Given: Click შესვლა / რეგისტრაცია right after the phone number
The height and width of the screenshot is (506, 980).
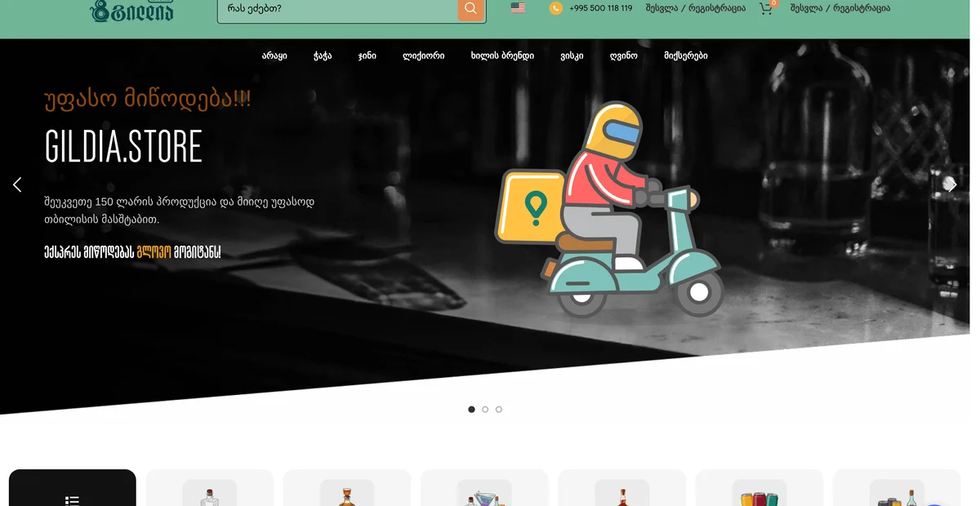Looking at the screenshot, I should click(696, 8).
